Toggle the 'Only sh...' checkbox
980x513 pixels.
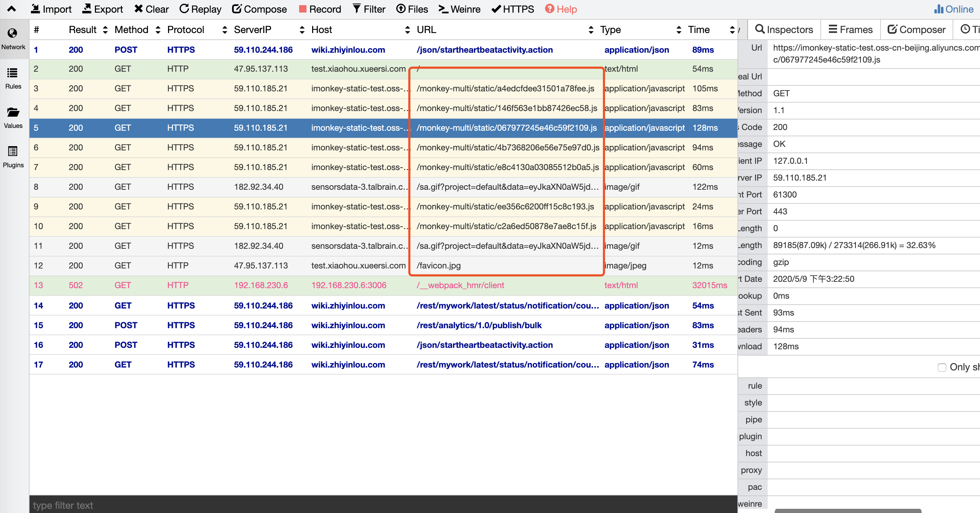tap(942, 367)
